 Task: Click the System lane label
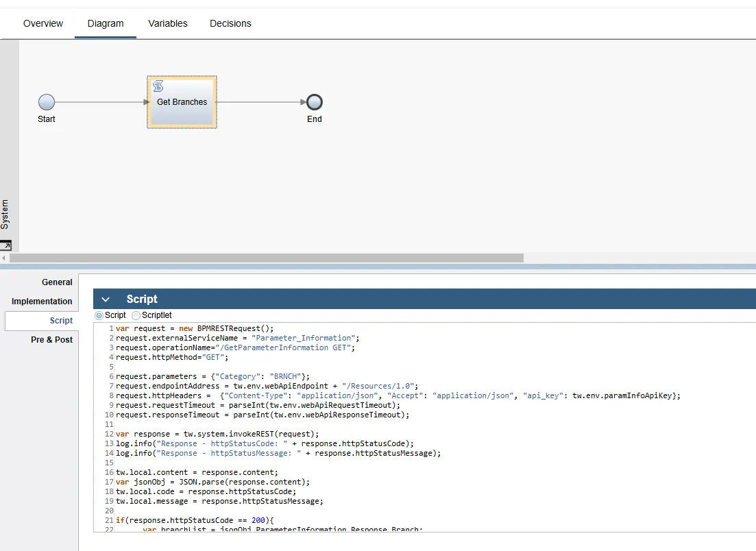[x=6, y=212]
